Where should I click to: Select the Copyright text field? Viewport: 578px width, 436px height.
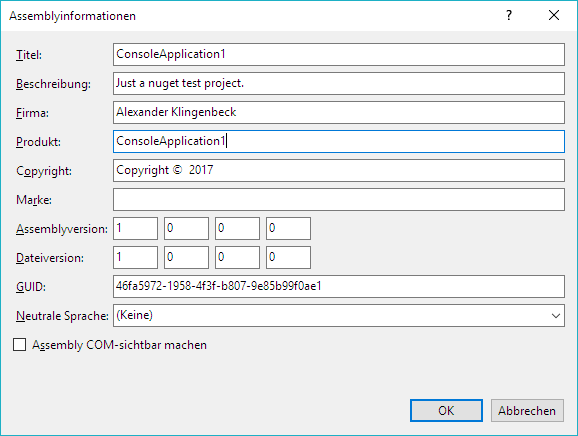click(339, 171)
